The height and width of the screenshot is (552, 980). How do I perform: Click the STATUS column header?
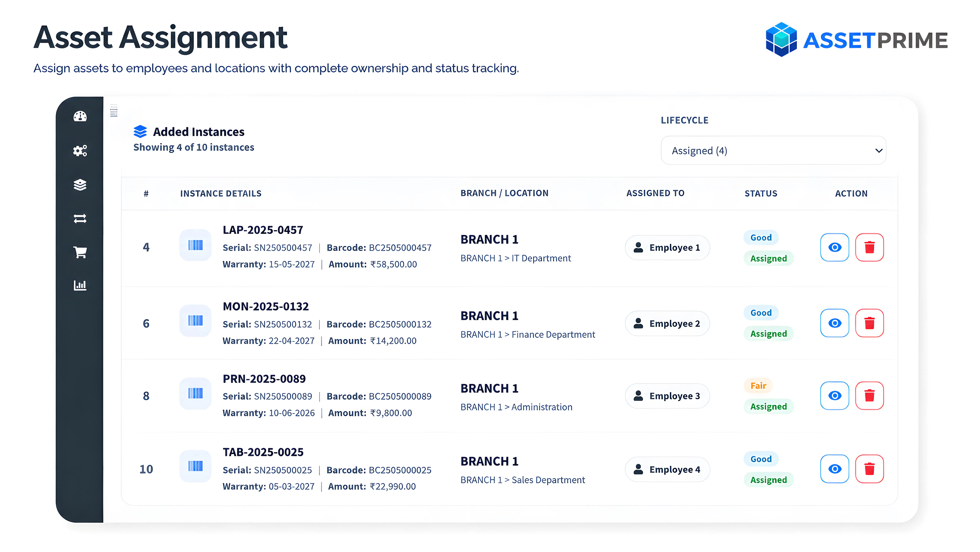761,193
